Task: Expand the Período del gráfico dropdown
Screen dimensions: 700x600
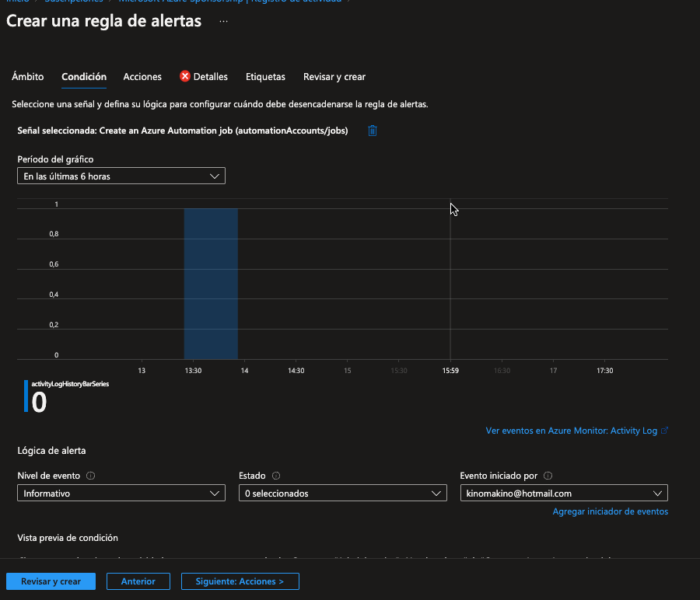Action: pos(121,176)
